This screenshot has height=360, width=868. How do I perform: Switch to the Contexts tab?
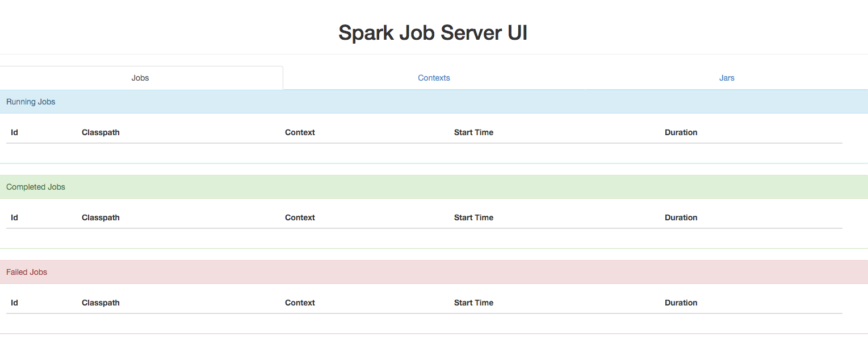point(433,78)
